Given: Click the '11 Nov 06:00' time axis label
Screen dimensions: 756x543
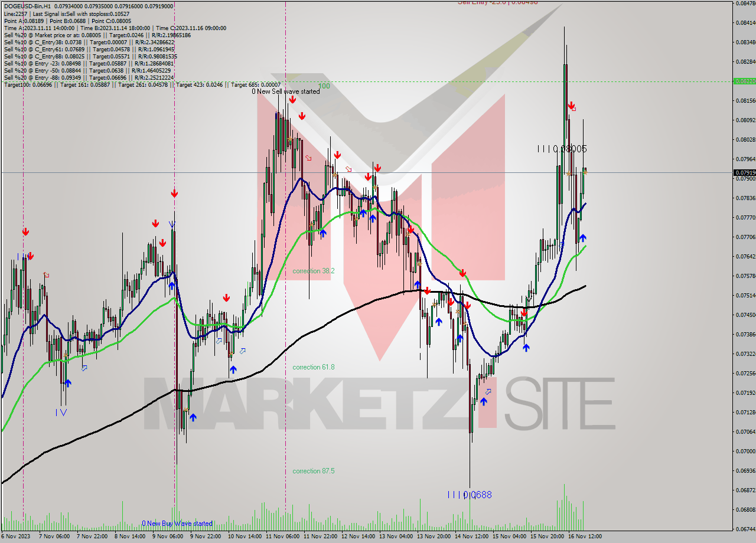Looking at the screenshot, I should (x=283, y=537).
